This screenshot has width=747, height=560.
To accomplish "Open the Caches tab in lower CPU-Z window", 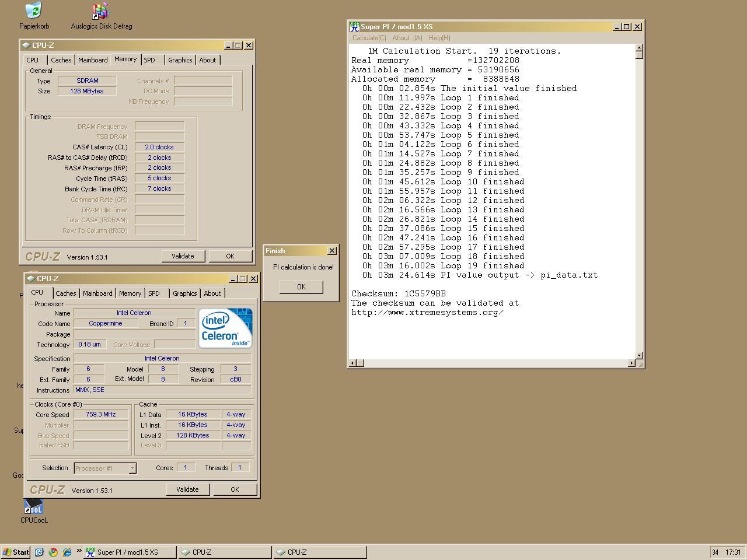I will [x=66, y=293].
